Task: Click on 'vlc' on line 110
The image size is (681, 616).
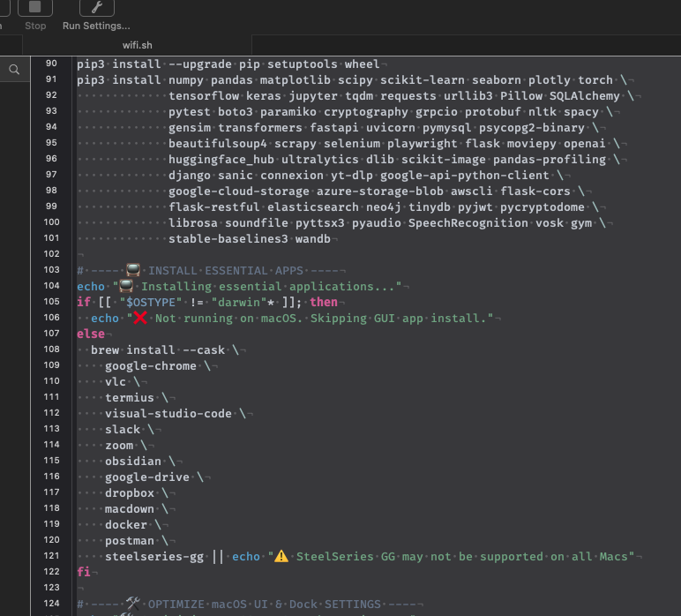Action: coord(115,382)
